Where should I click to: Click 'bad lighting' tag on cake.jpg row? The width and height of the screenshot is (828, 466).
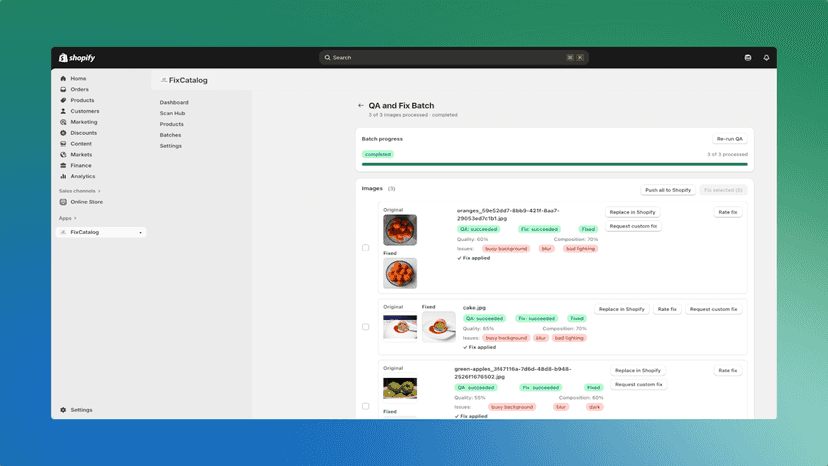click(x=569, y=338)
